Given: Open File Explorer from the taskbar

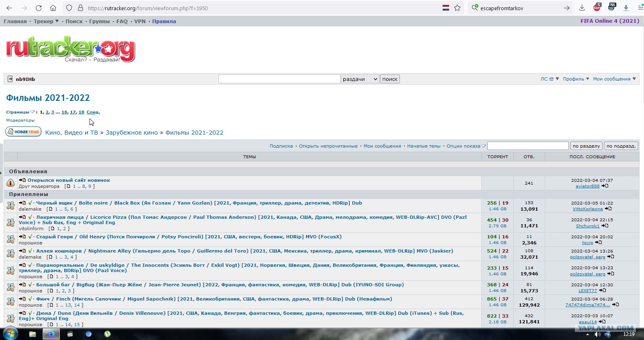Looking at the screenshot, I should (33, 334).
